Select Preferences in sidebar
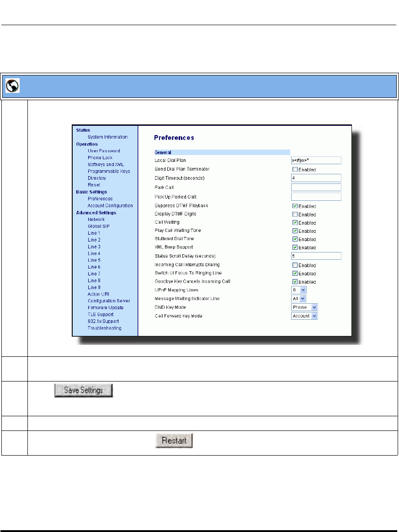This screenshot has height=532, width=399. (100, 199)
